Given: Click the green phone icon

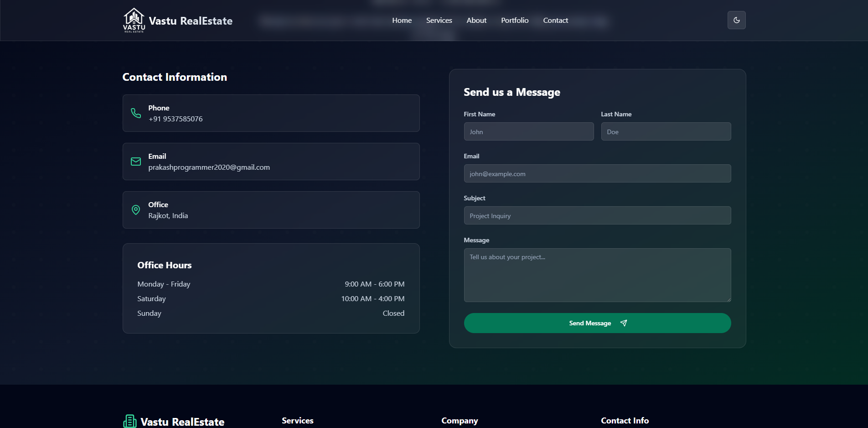Looking at the screenshot, I should pyautogui.click(x=136, y=113).
